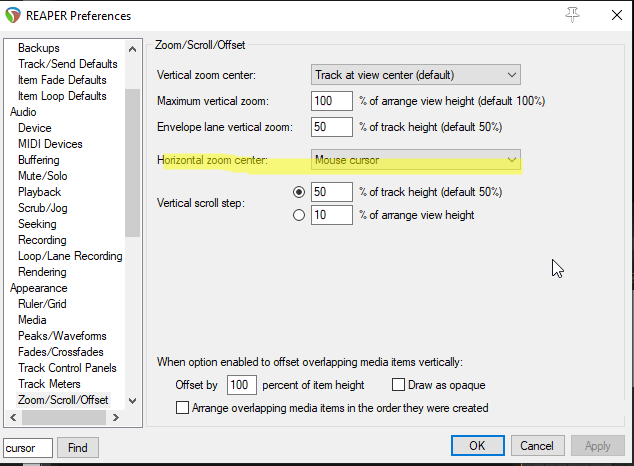Select Fades/Crossfades in the tree

point(61,352)
